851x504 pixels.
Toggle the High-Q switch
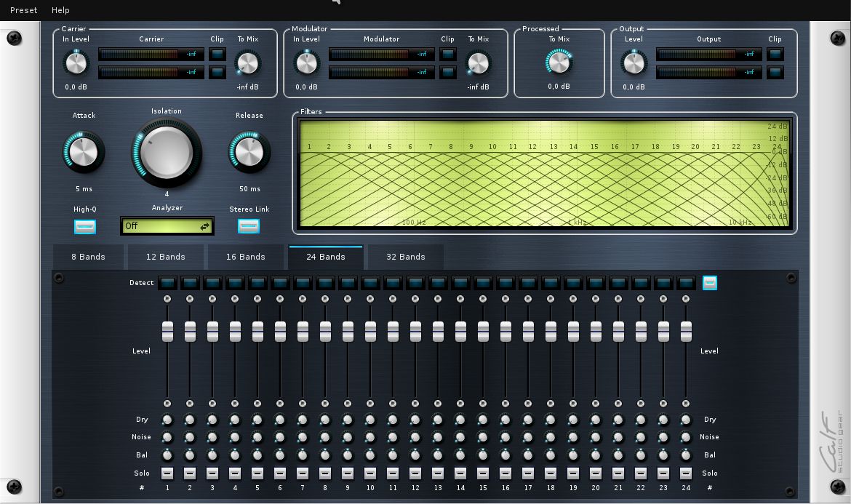point(85,226)
